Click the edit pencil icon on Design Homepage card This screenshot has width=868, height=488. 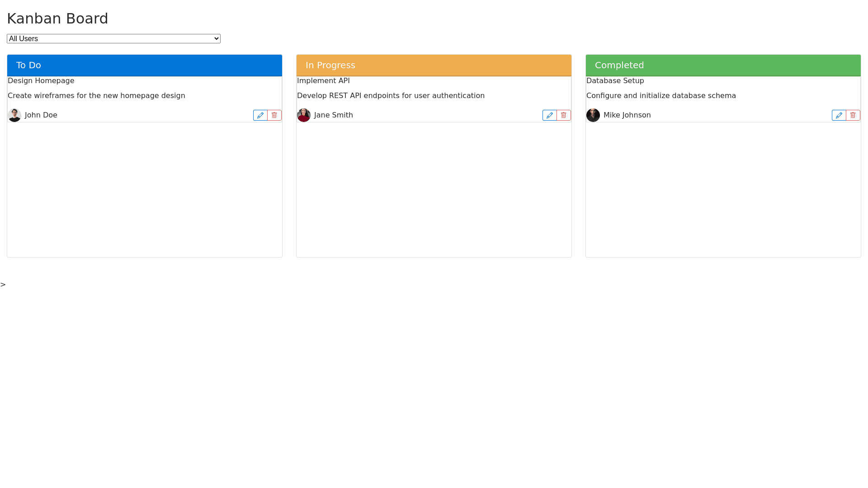(x=260, y=115)
